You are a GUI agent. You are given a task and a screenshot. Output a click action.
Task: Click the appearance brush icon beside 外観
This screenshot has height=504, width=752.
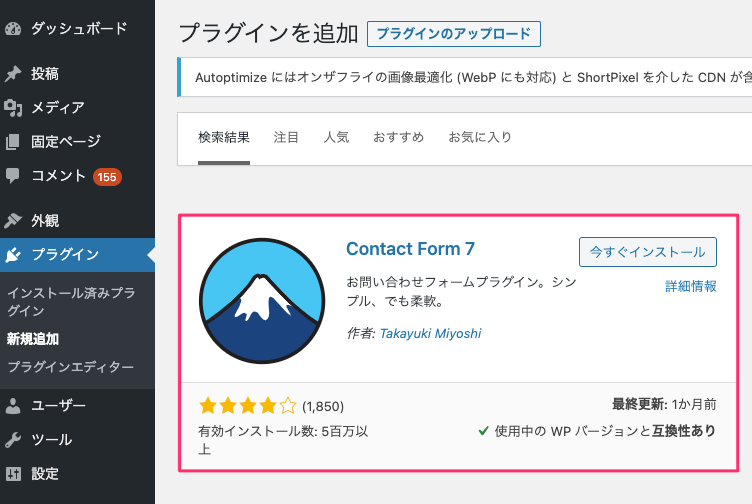point(13,221)
